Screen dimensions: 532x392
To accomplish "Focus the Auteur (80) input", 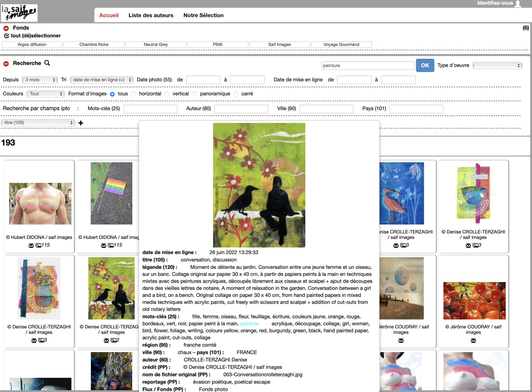I will point(241,109).
